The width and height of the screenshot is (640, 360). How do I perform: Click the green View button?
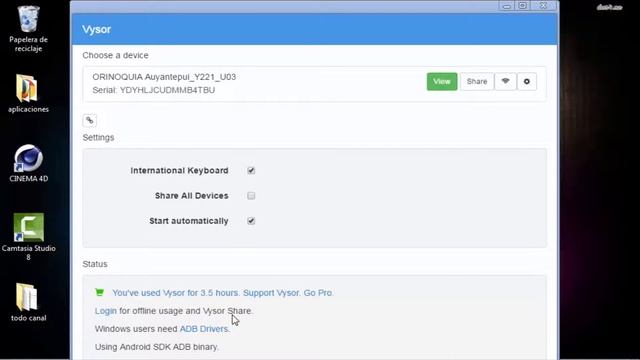(442, 82)
